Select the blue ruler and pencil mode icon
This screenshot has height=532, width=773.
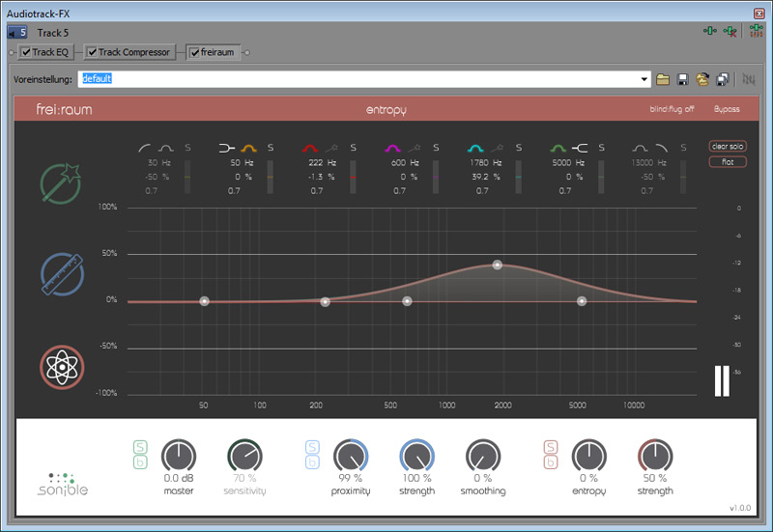[62, 275]
